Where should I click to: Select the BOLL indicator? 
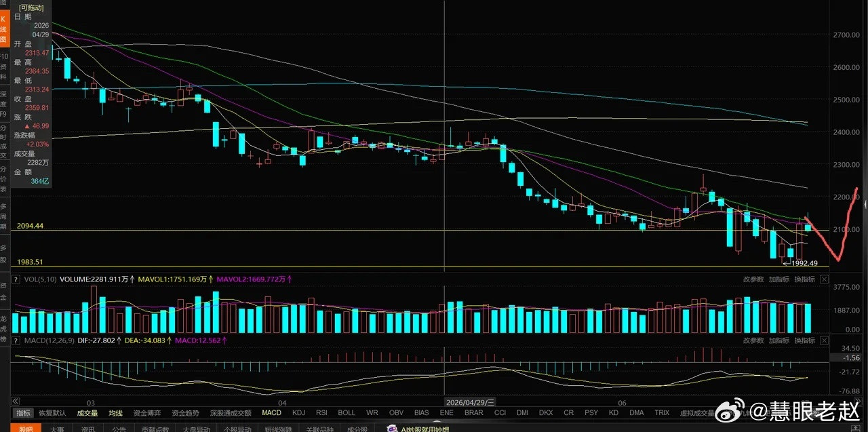[347, 412]
